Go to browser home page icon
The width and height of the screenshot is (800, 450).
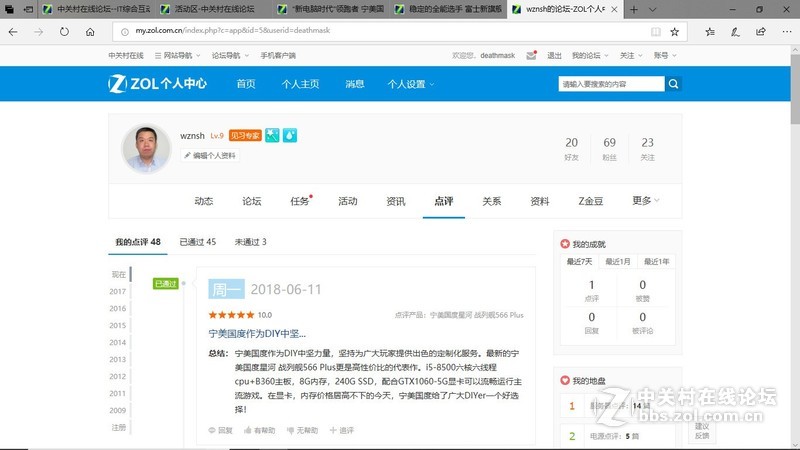tap(91, 31)
